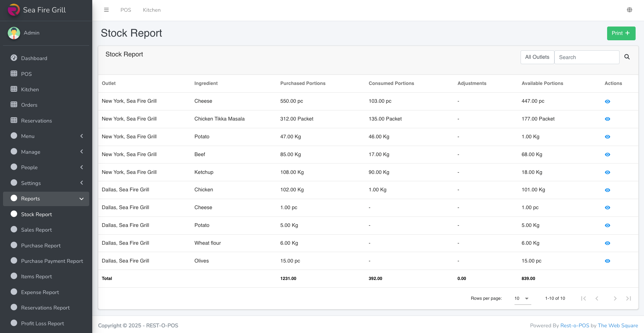Open the Admin avatar profile
Viewport: 644px width, 333px height.
14,33
